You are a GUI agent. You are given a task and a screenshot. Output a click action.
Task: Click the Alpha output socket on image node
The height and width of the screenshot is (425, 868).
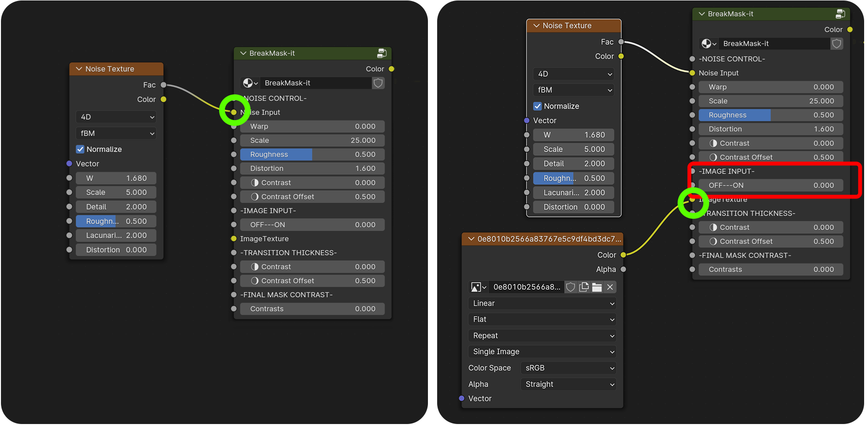(x=623, y=269)
